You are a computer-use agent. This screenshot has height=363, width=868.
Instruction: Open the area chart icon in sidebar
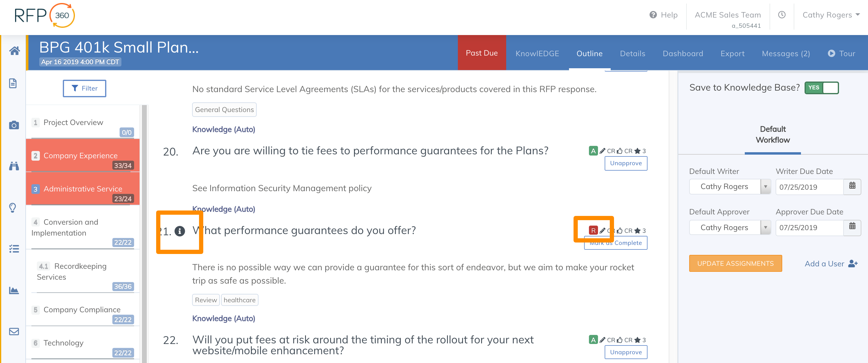(14, 290)
